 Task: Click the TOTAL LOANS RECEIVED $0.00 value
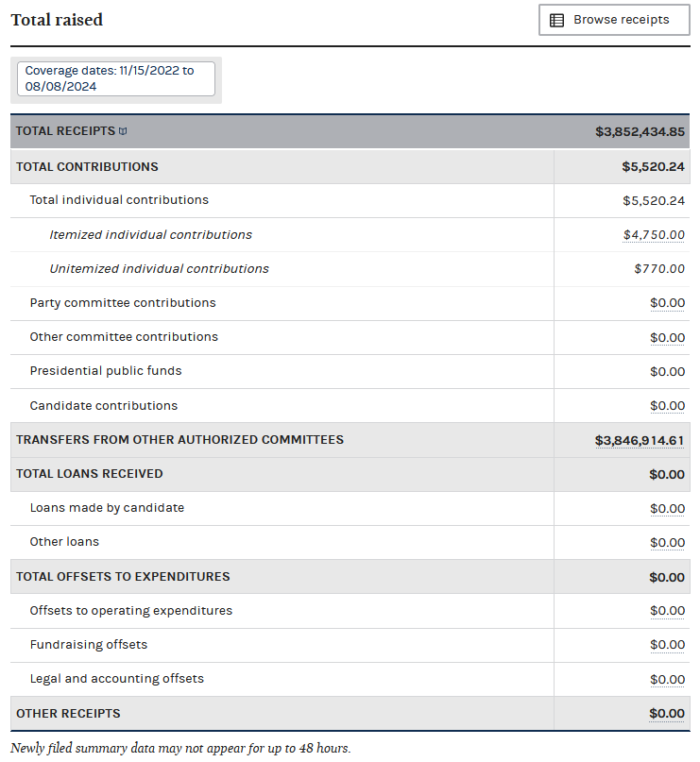[667, 475]
